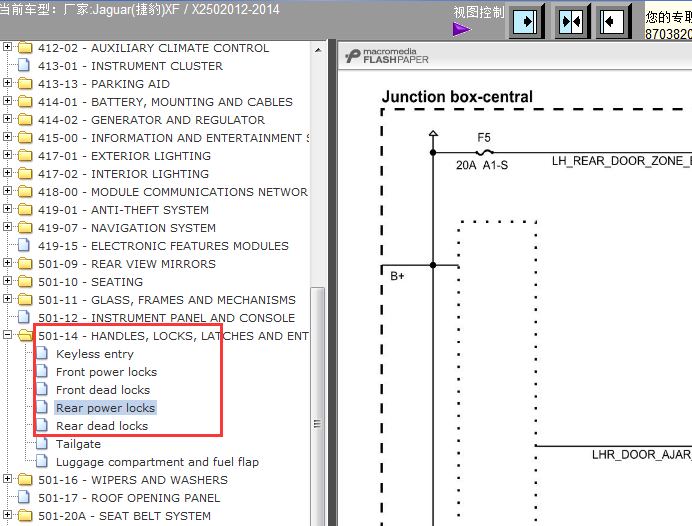692x526 pixels.
Task: Select 501-17 - ROOF OPENING PANEL entry
Action: click(x=129, y=498)
